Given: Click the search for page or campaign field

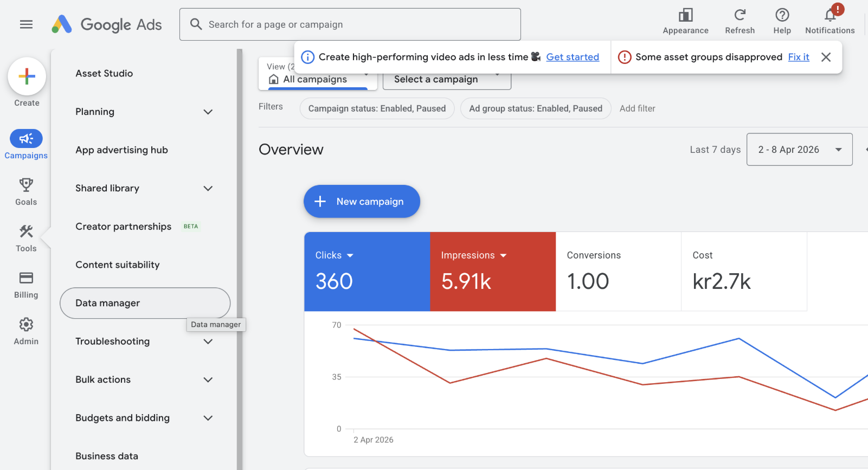Looking at the screenshot, I should click(x=350, y=24).
